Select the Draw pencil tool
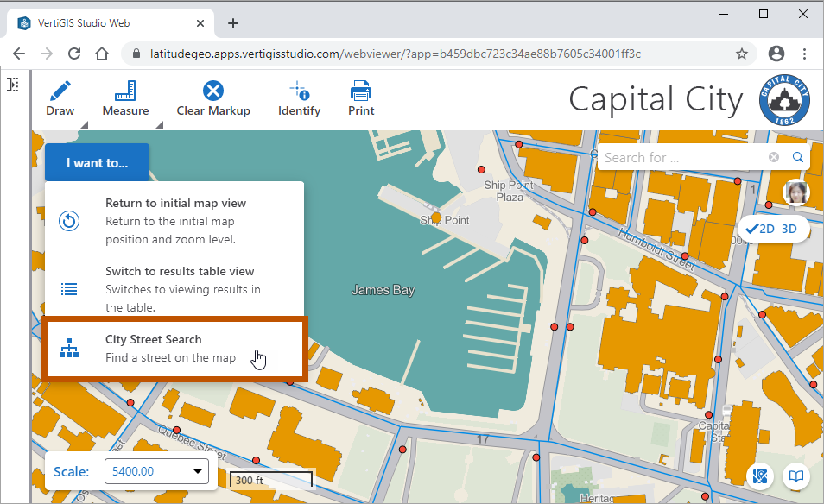Screen dimensions: 824x504 [x=60, y=98]
